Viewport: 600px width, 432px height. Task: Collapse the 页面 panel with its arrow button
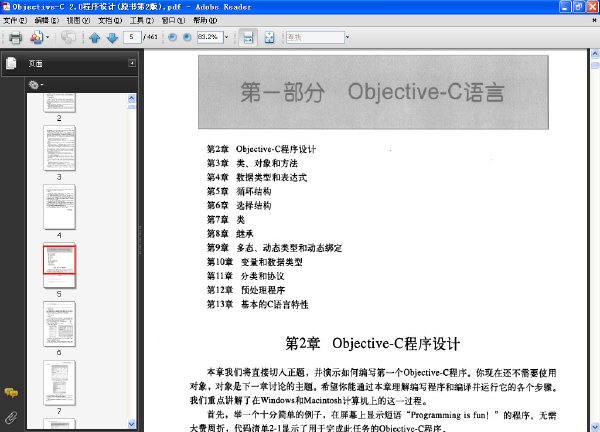coord(132,63)
